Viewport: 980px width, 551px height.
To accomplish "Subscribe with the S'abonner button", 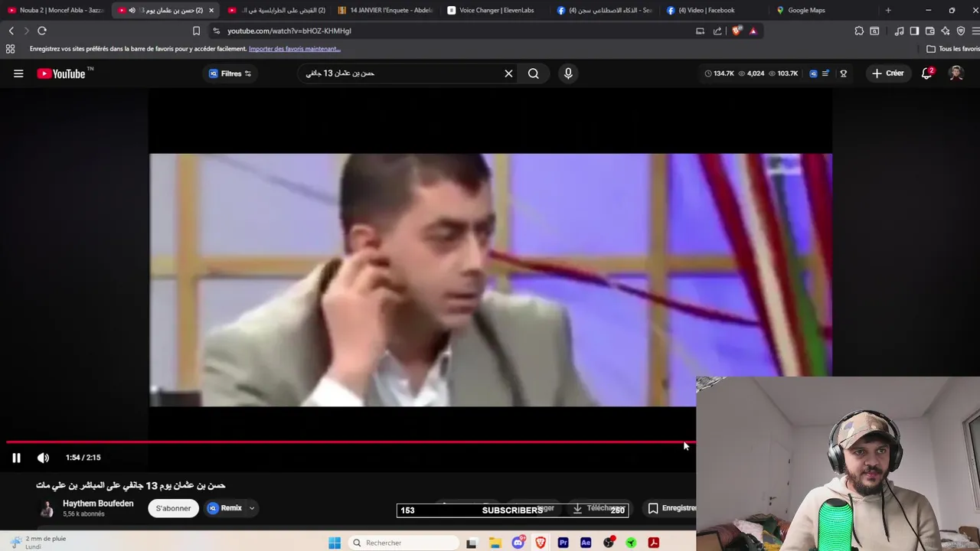I will click(173, 508).
